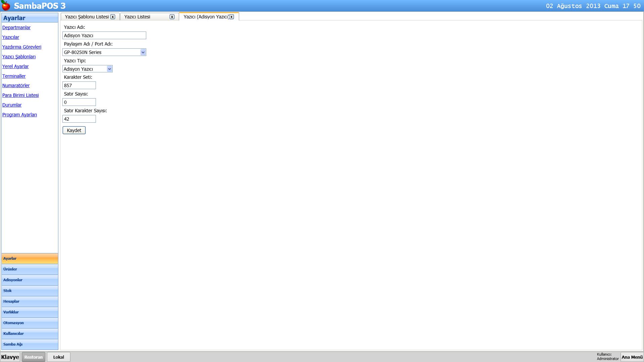The width and height of the screenshot is (644, 362).
Task: Focus the Karakter Seti input field
Action: pyautogui.click(x=79, y=85)
